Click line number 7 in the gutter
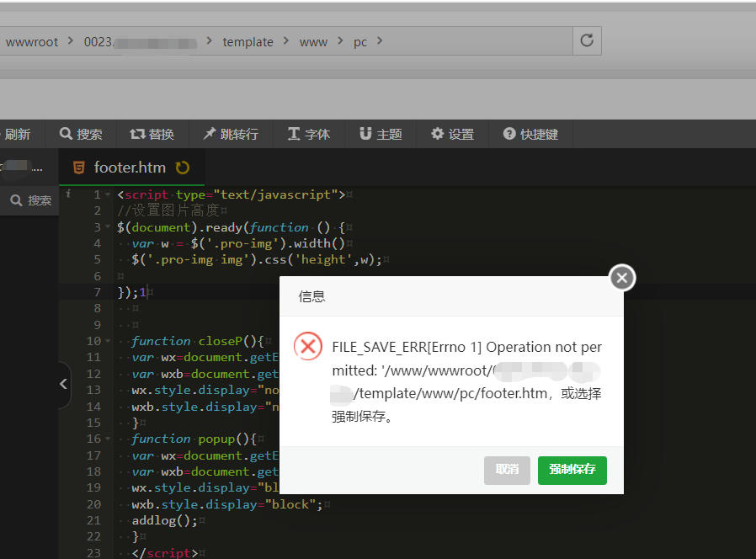This screenshot has height=559, width=756. coord(98,292)
